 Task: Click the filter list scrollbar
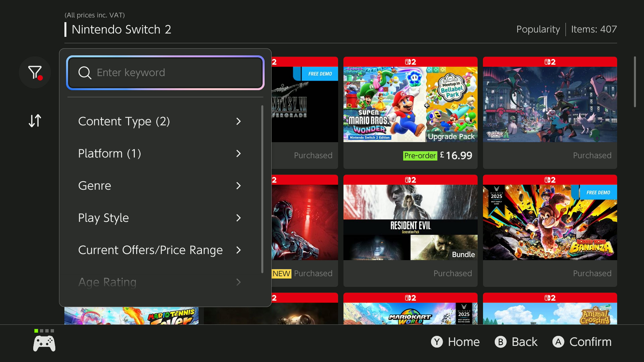(x=262, y=189)
